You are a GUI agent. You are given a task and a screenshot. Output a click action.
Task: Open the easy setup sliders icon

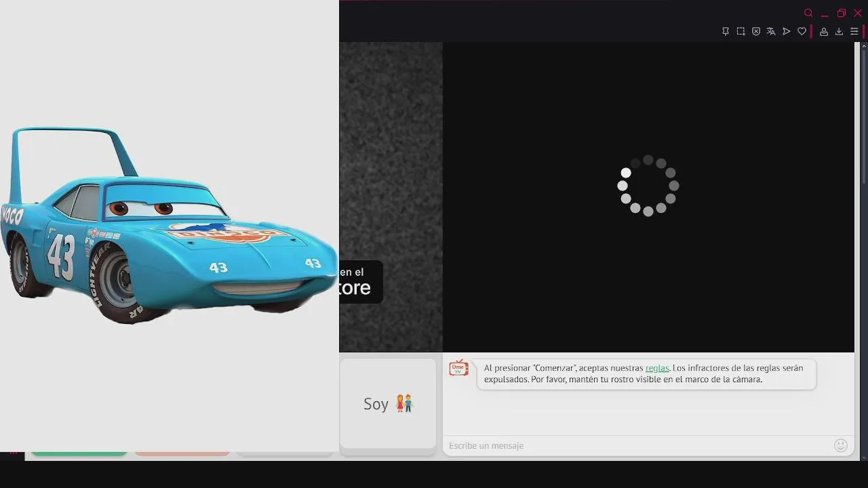854,31
